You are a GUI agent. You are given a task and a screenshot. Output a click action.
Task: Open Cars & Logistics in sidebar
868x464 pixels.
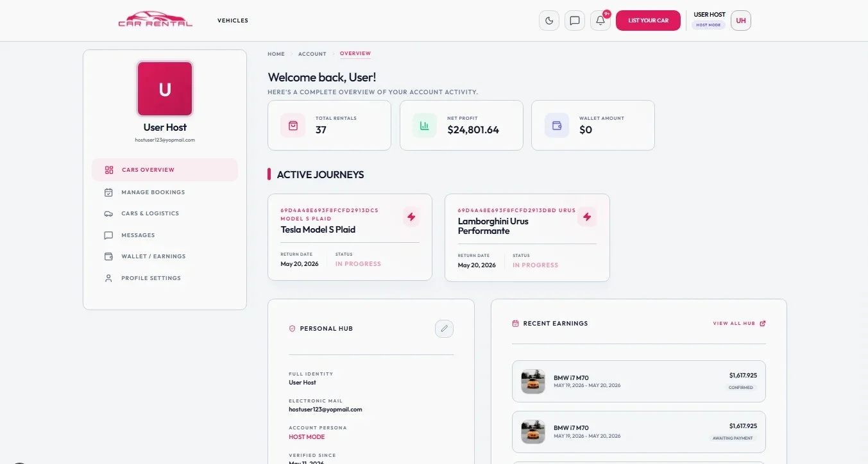tap(165, 213)
